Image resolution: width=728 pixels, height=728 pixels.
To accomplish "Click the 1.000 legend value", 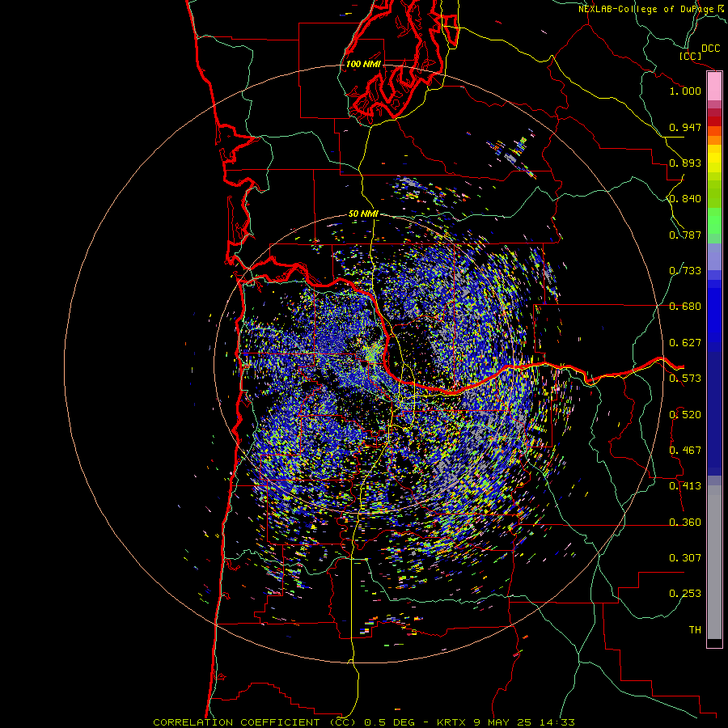I will click(x=685, y=91).
